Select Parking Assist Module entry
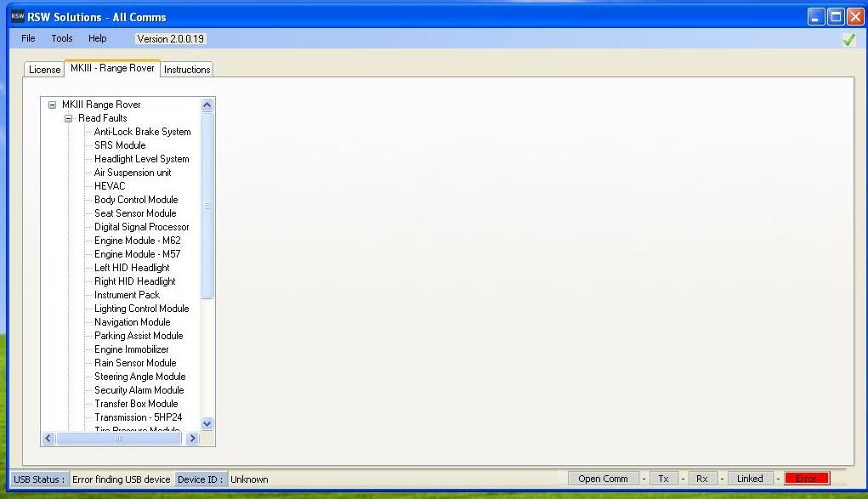 pyautogui.click(x=139, y=336)
